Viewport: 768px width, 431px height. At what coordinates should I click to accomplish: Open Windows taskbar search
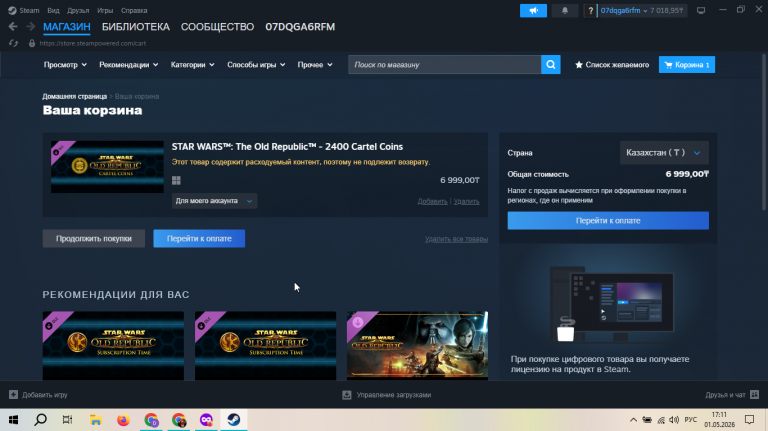click(x=41, y=420)
